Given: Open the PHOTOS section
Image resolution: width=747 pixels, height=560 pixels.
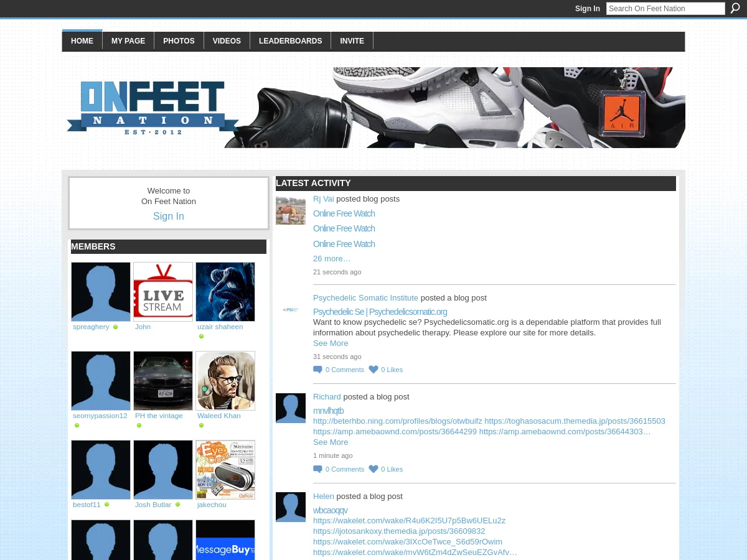Looking at the screenshot, I should [x=179, y=41].
